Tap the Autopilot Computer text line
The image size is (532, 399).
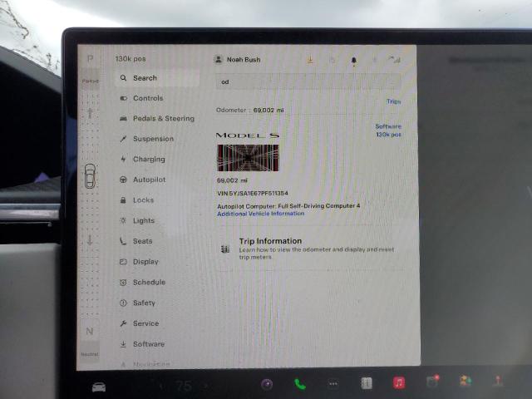point(288,205)
